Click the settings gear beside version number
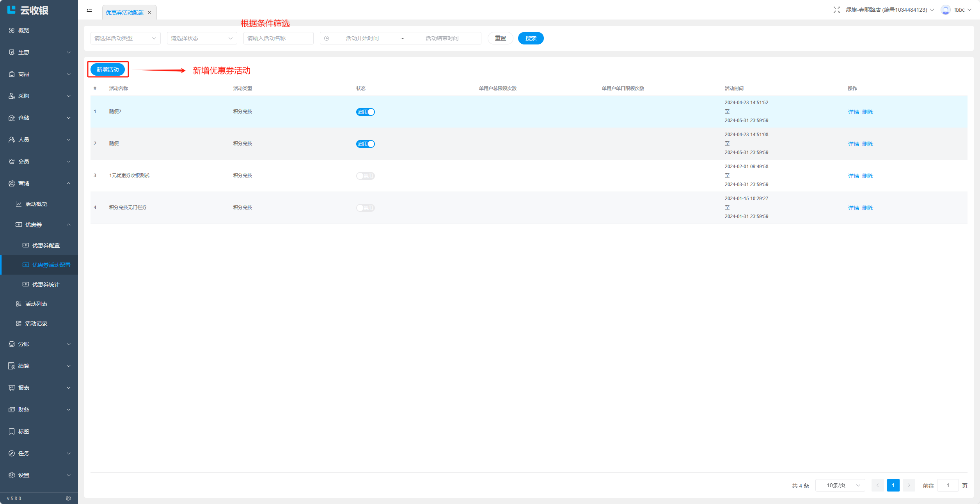Screen dimensions: 980x504 tap(68, 498)
